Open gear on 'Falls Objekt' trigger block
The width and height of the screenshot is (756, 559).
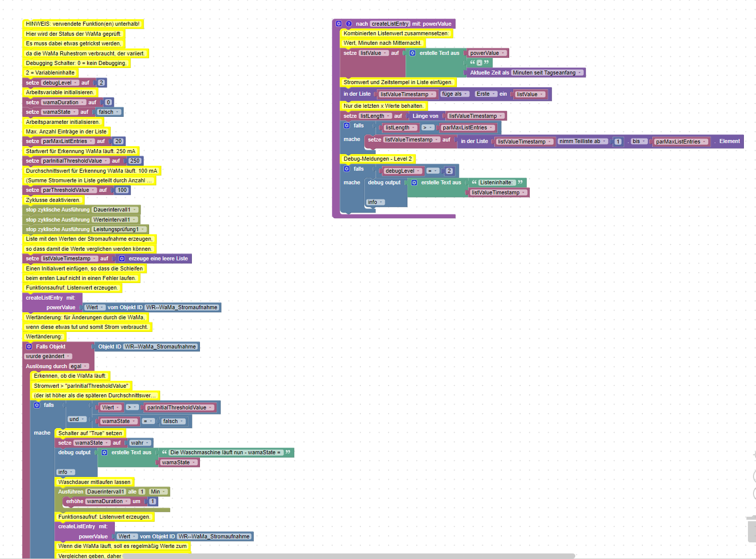coord(29,346)
